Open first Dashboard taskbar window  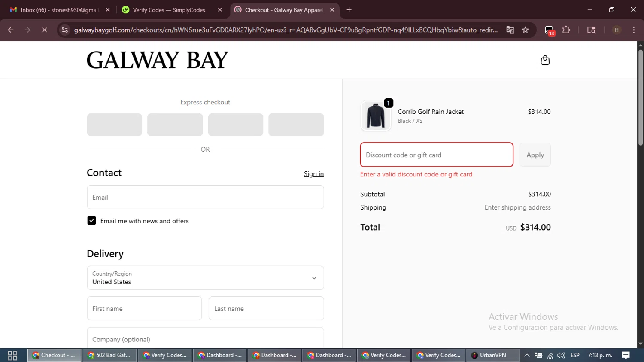click(x=220, y=356)
